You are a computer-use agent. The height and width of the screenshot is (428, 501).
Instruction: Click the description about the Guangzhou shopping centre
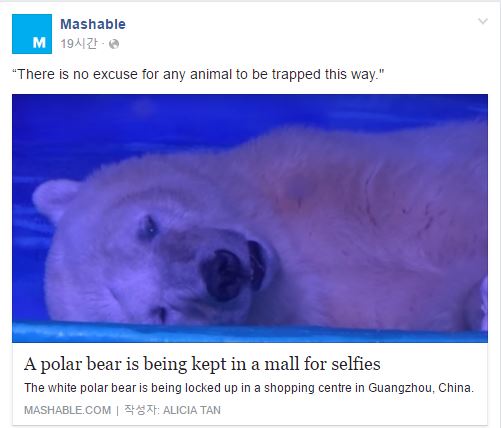tap(249, 388)
